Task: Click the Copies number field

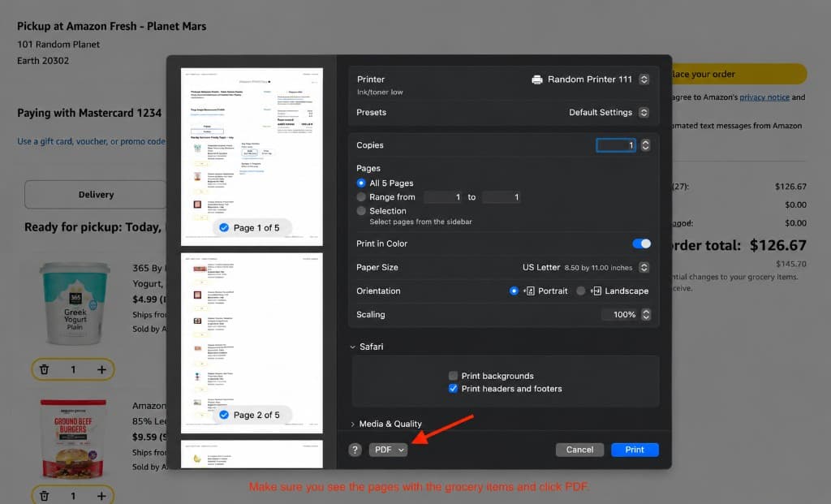Action: 615,145
